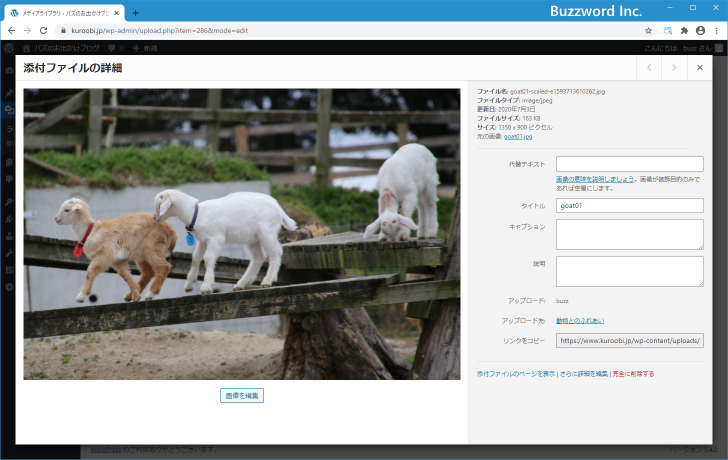
Task: Click into the タイトル field containing goat01
Action: coord(629,205)
